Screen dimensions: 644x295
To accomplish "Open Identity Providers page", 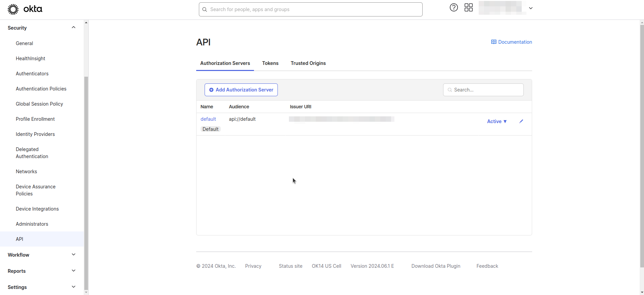I will pos(35,134).
